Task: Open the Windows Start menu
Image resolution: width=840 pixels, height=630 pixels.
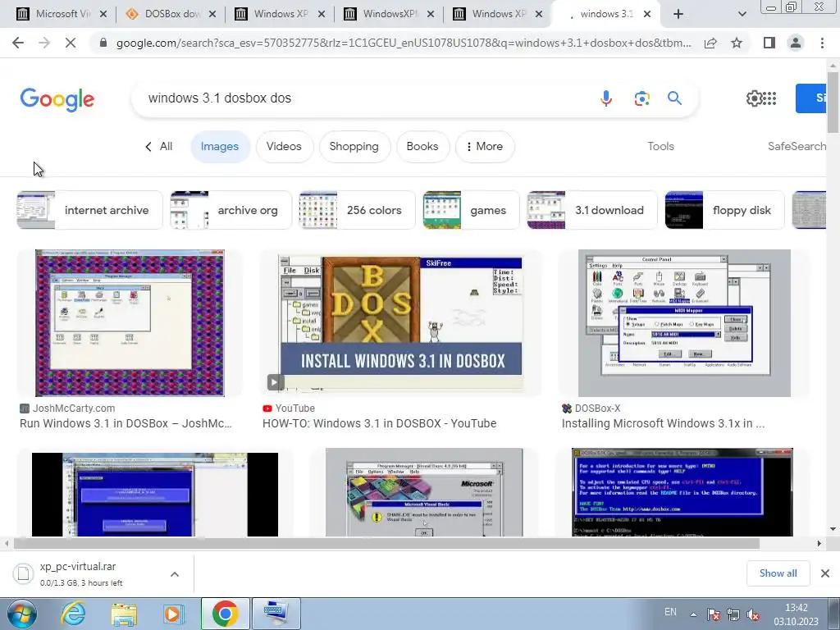Action: pyautogui.click(x=22, y=614)
